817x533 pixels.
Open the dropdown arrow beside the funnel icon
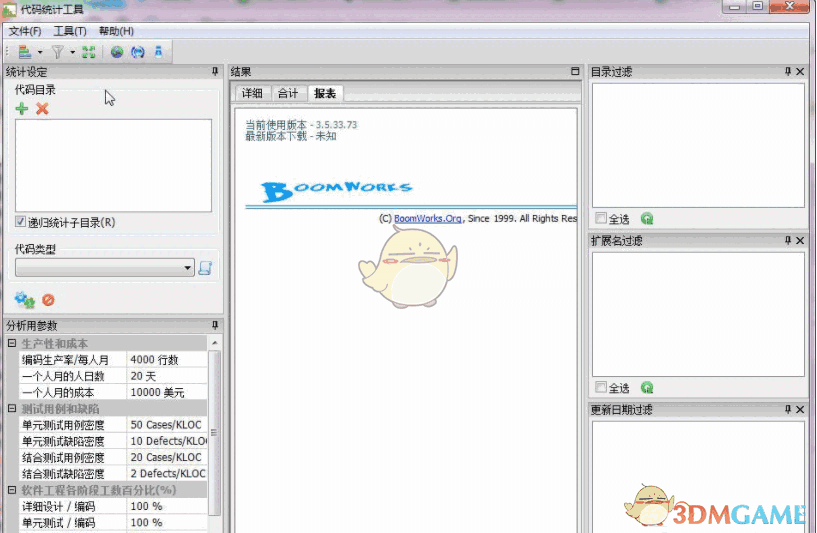tap(72, 52)
